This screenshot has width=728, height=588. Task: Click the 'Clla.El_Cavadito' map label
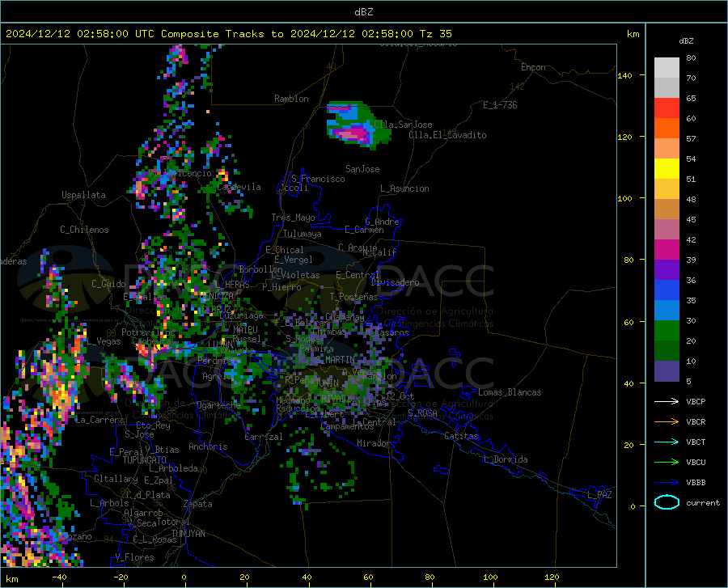coord(447,135)
